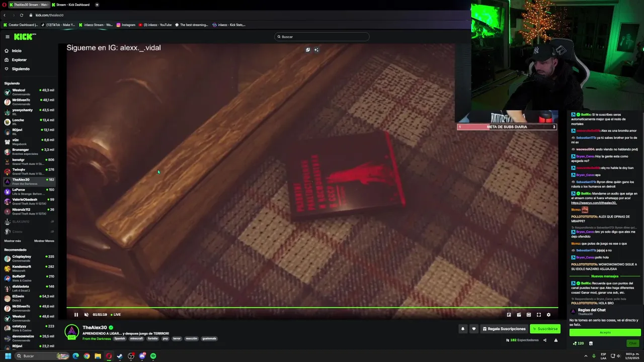
Task: Click the sparkle icon atop the video
Action: click(x=316, y=50)
